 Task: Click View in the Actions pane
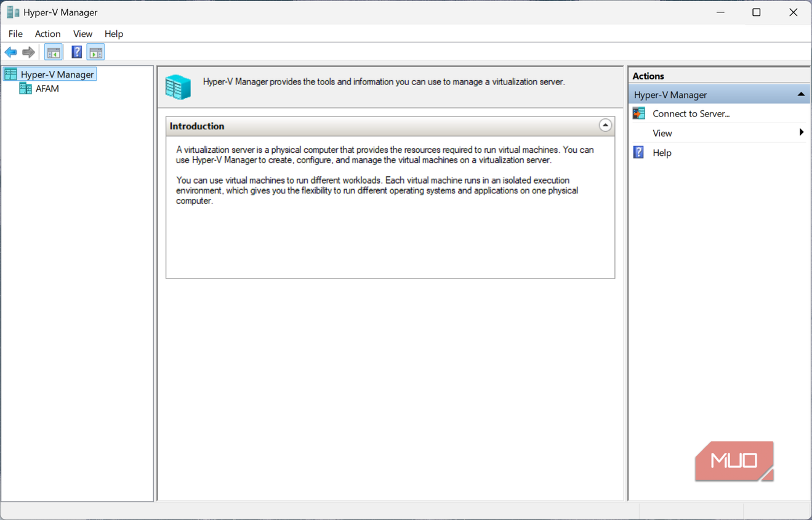click(x=662, y=133)
